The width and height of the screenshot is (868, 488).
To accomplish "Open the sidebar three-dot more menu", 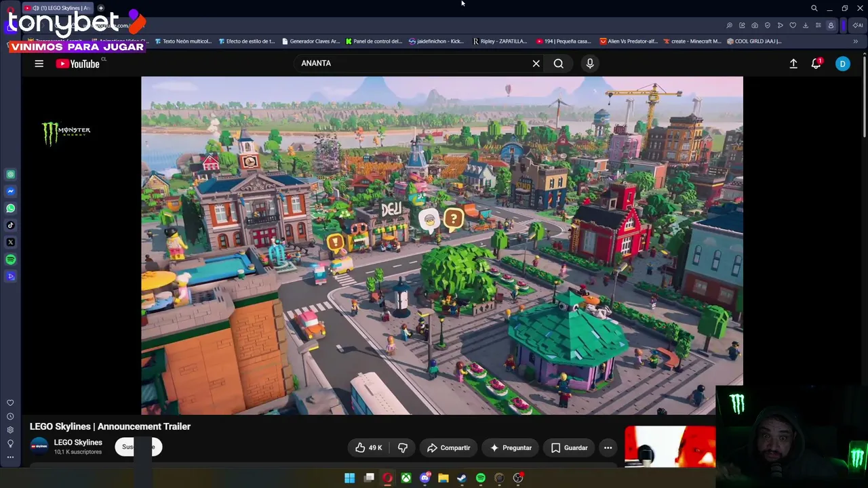I will 10,457.
